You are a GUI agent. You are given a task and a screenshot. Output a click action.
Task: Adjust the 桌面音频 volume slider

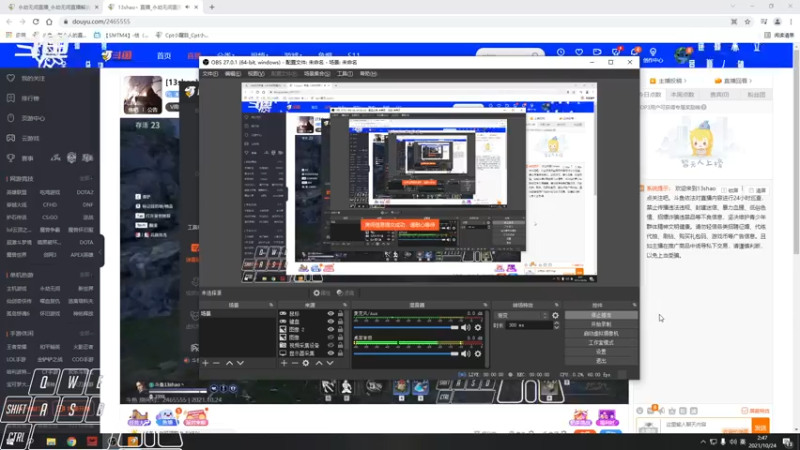tap(406, 353)
